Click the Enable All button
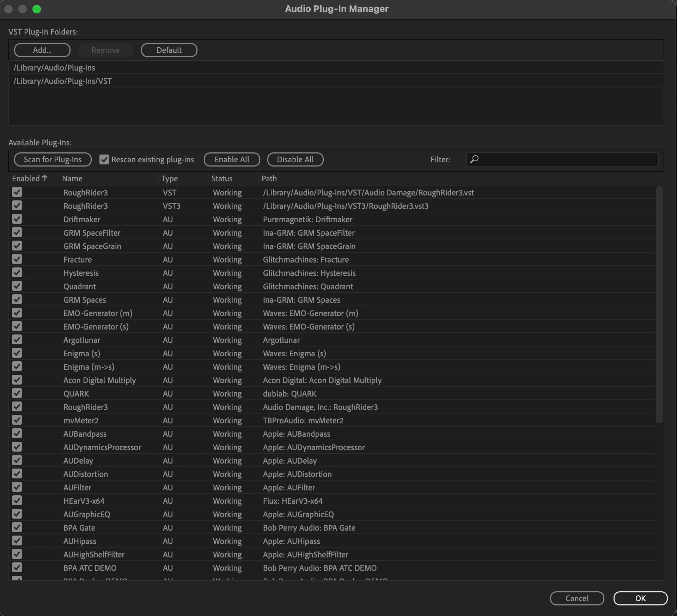This screenshot has height=616, width=677. coord(232,159)
